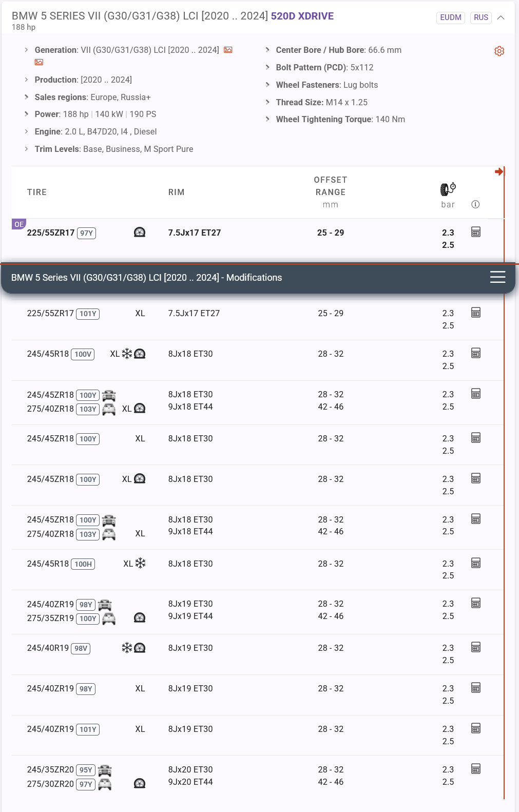
Task: Click run-flat icon in 245/40R19 98V row
Action: [x=140, y=648]
